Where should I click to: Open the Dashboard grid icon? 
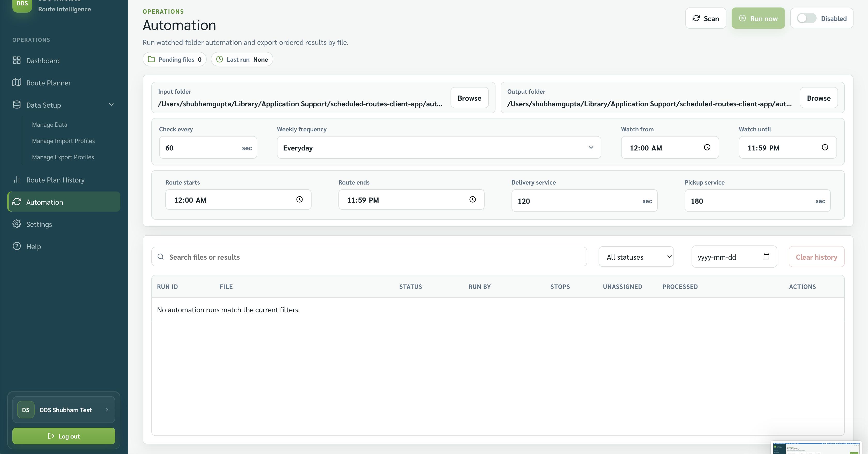(17, 60)
